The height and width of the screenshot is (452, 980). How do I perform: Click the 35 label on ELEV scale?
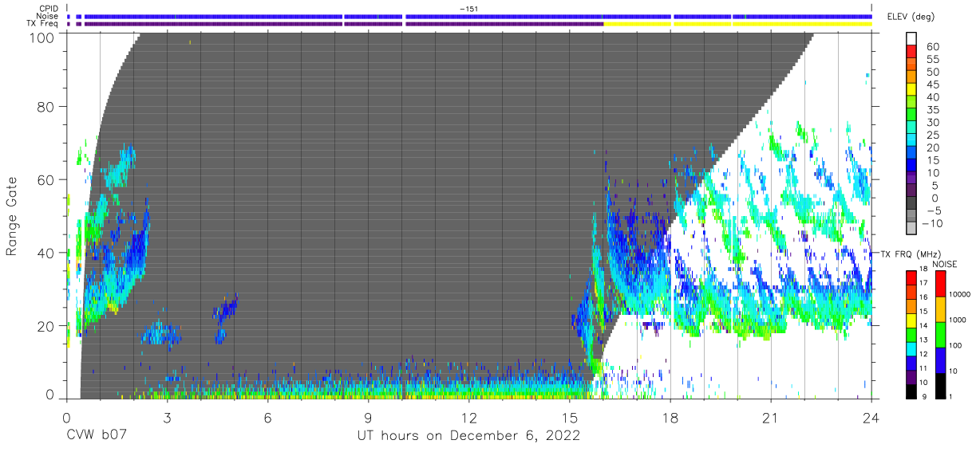coord(932,110)
